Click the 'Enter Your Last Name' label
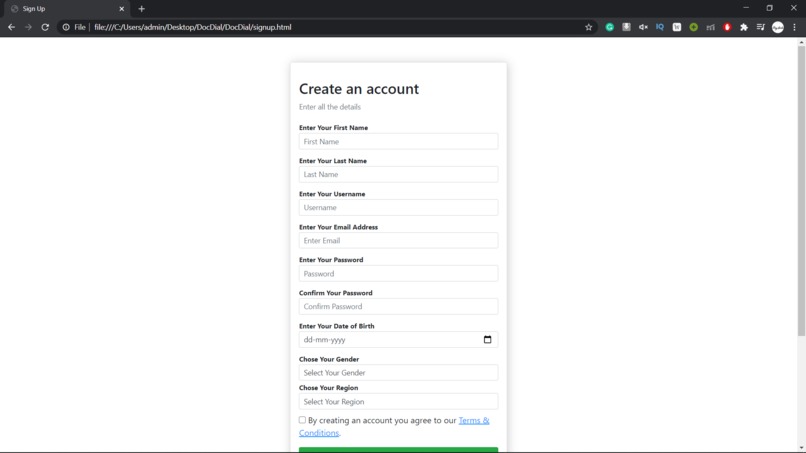 click(x=333, y=161)
